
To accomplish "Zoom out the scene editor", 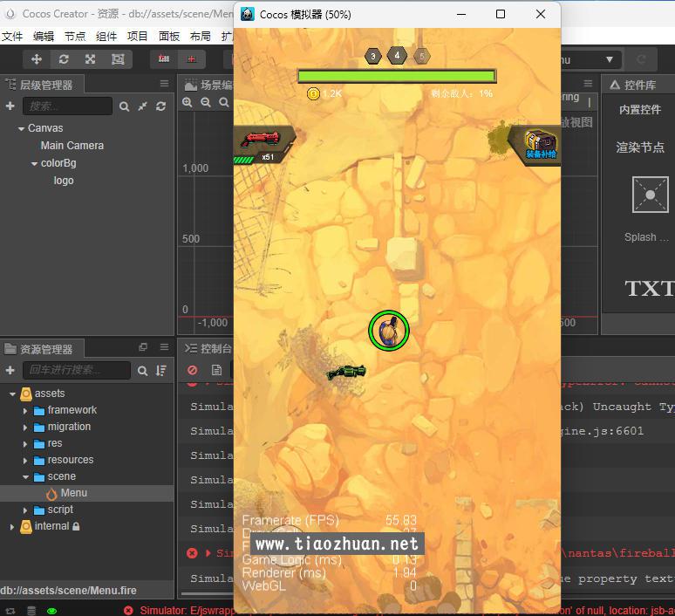I will point(206,103).
